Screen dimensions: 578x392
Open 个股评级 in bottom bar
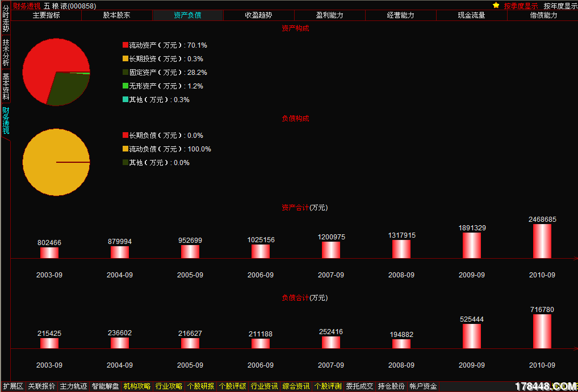tap(232, 386)
